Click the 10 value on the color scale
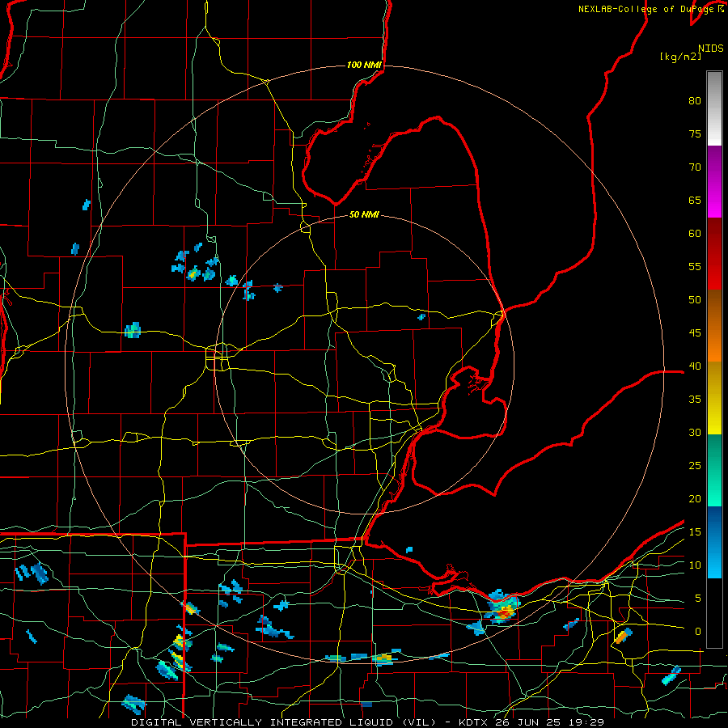 tap(695, 565)
